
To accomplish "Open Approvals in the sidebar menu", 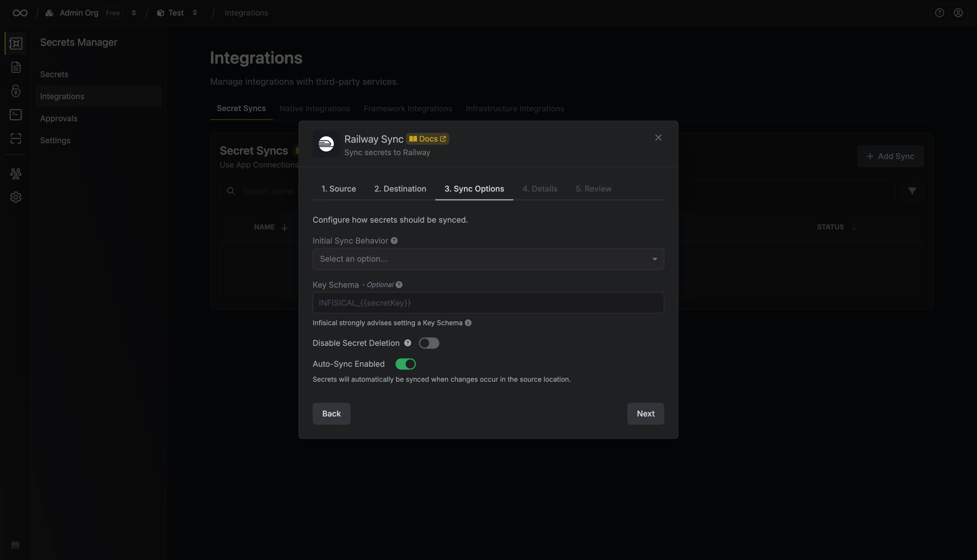I will point(98,118).
